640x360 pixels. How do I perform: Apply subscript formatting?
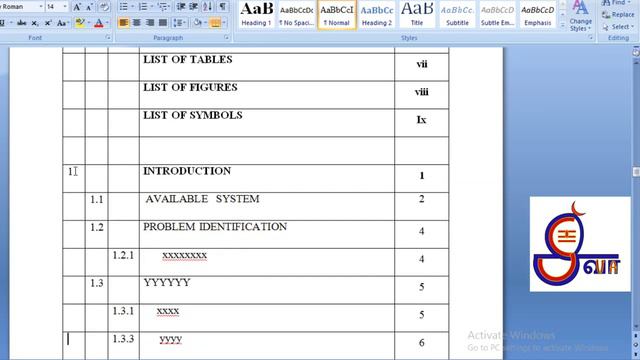click(x=35, y=23)
